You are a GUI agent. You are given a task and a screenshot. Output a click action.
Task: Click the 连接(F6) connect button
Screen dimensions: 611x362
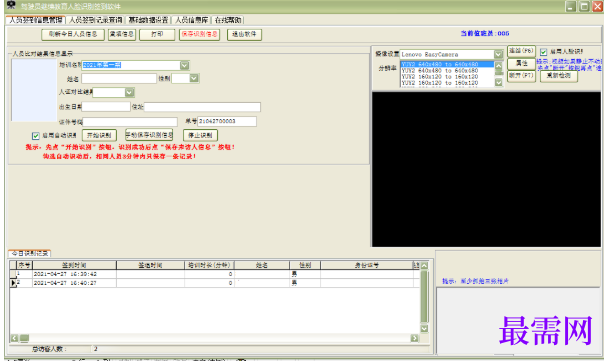pyautogui.click(x=521, y=51)
